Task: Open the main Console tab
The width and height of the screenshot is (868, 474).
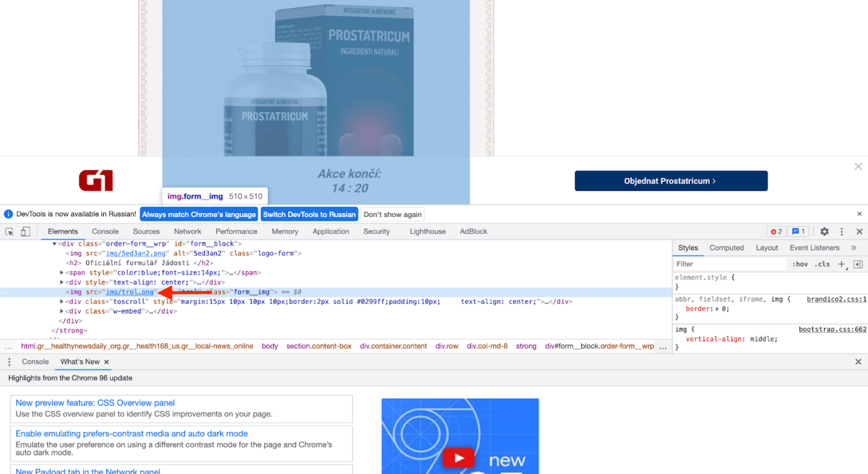Action: 105,231
